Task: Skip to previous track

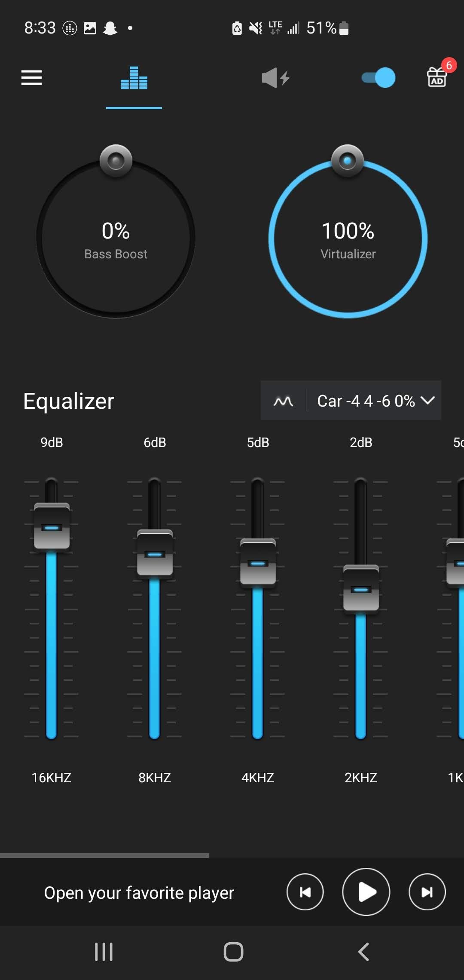Action: click(x=305, y=892)
